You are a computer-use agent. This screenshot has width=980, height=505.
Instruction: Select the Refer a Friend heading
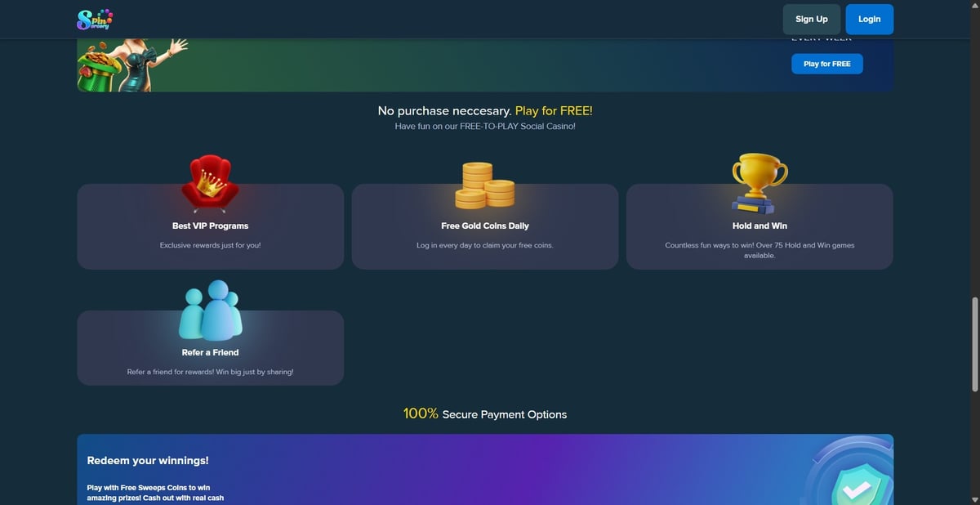pos(210,352)
